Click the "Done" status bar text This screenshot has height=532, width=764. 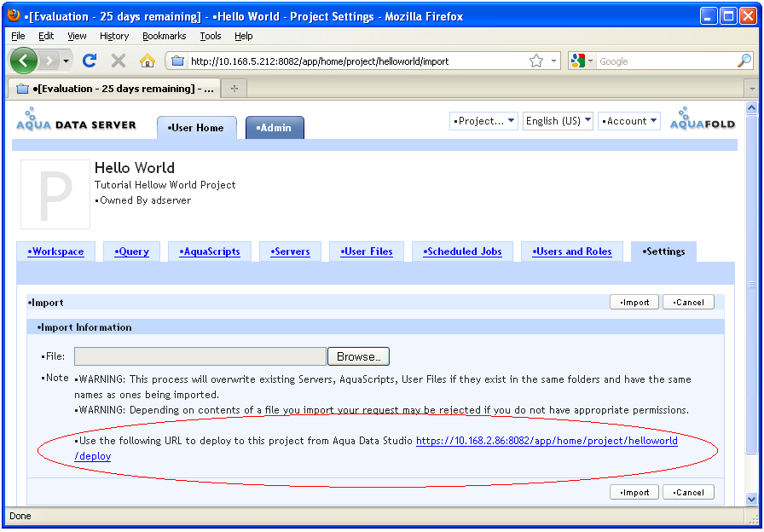20,517
